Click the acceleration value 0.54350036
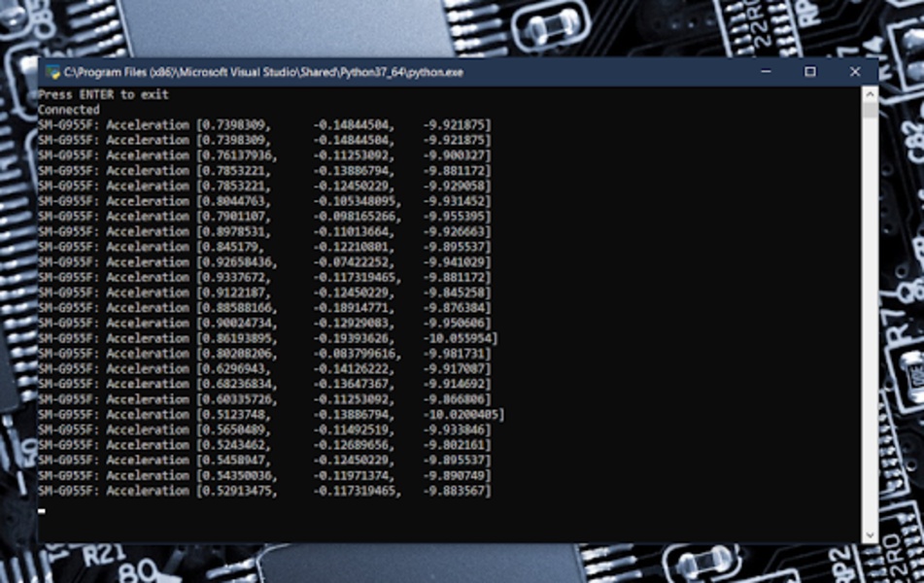This screenshot has width=924, height=583. pos(238,476)
